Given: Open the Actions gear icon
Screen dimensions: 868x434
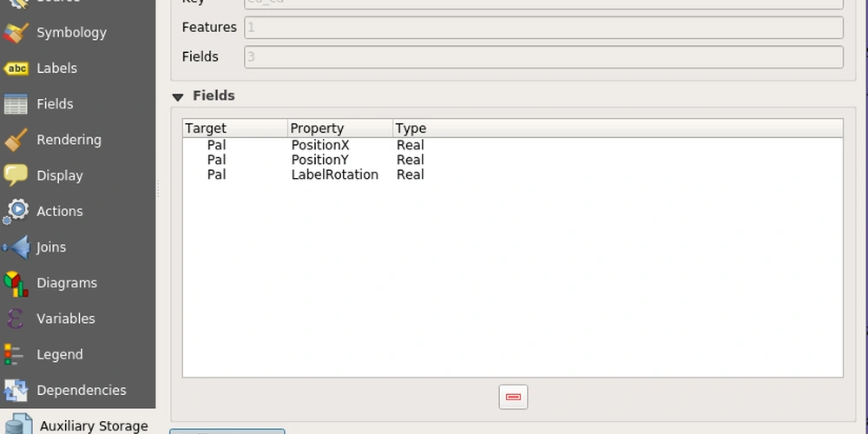Looking at the screenshot, I should coord(16,212).
